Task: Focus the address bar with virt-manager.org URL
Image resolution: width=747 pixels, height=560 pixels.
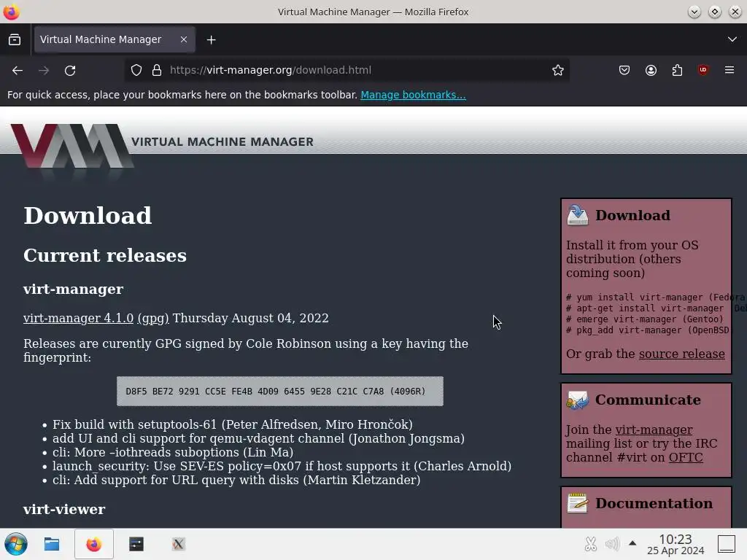Action: (347, 70)
